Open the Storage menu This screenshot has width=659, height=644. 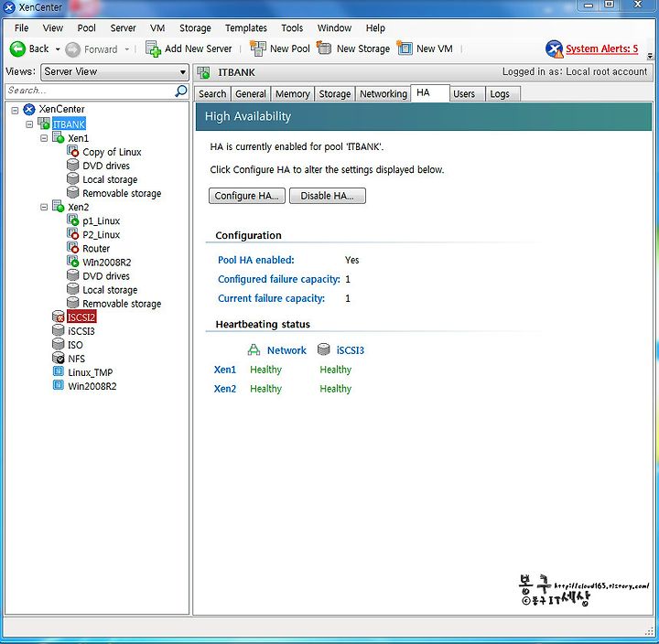coord(195,28)
